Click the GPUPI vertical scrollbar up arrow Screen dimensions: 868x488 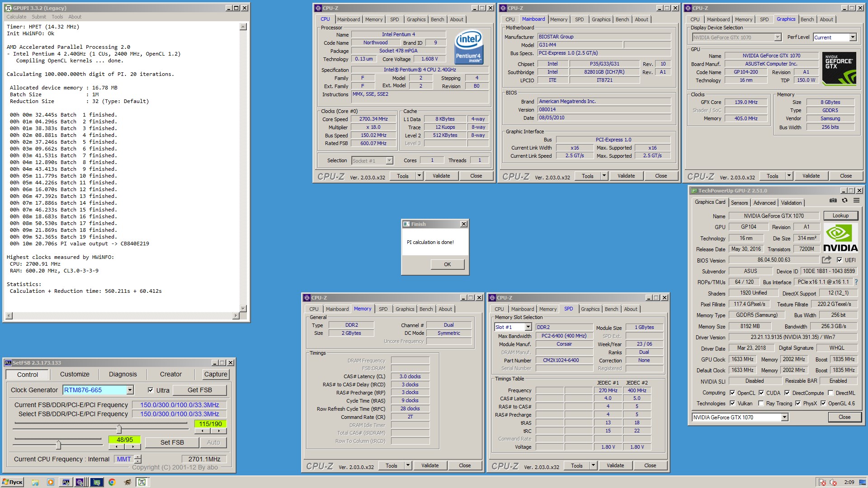point(243,27)
